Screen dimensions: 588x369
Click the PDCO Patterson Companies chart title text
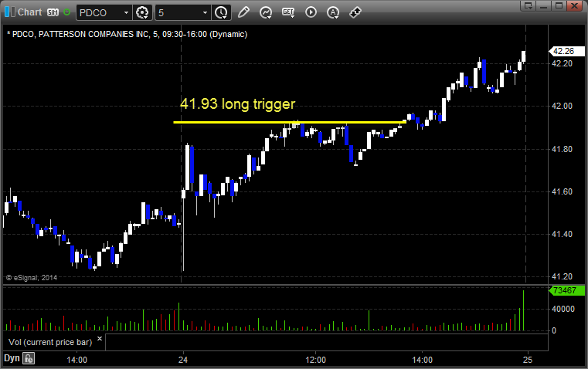(127, 35)
